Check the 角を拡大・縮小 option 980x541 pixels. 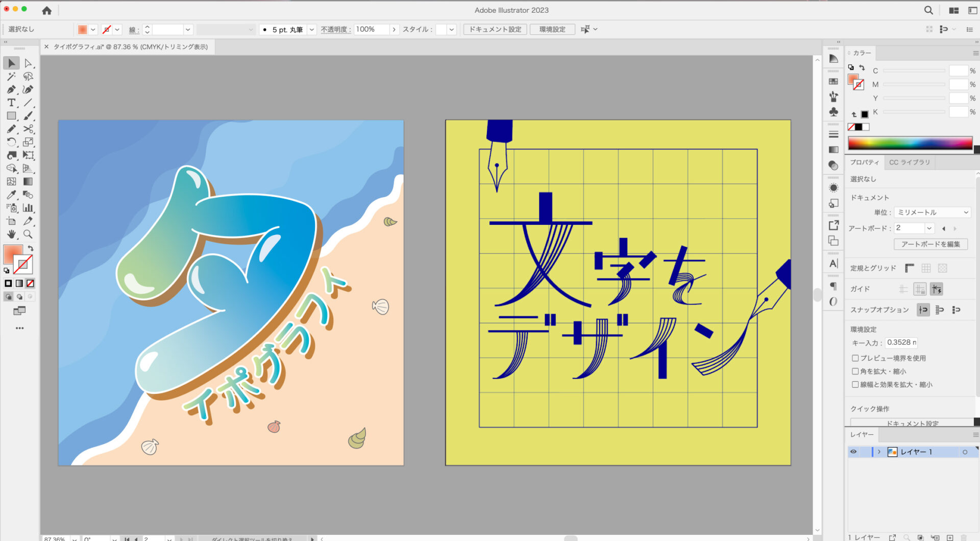click(x=855, y=371)
